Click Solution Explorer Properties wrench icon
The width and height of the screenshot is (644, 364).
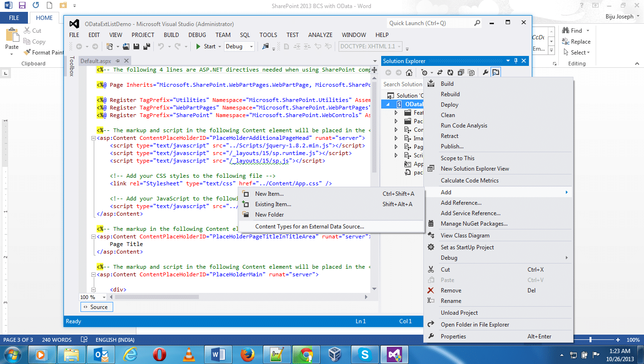click(x=485, y=73)
